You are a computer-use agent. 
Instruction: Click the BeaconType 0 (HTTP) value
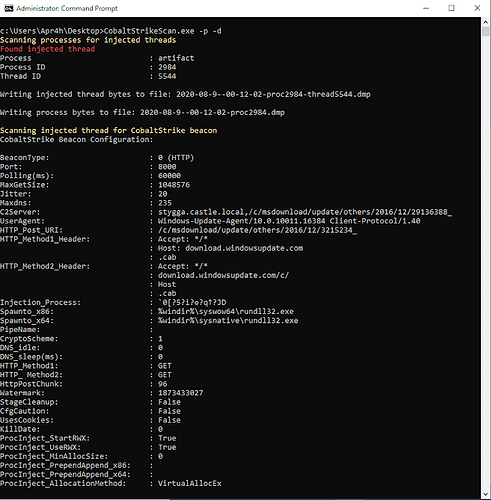click(176, 158)
